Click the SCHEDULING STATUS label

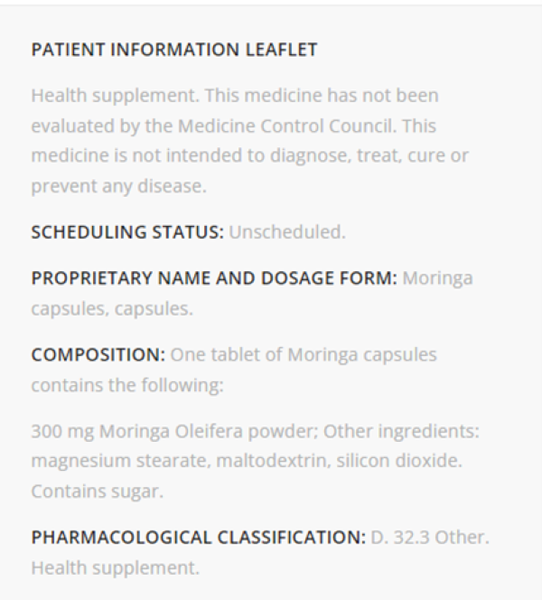(x=127, y=232)
